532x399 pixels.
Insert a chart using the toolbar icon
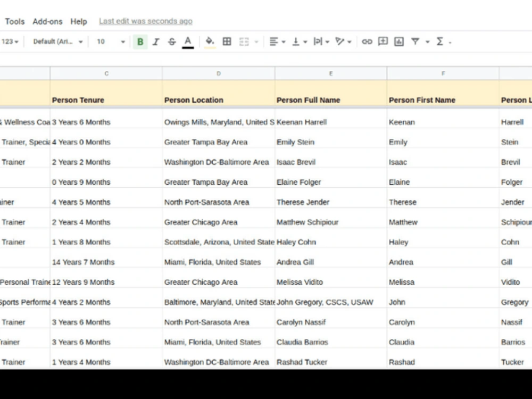[x=398, y=41]
